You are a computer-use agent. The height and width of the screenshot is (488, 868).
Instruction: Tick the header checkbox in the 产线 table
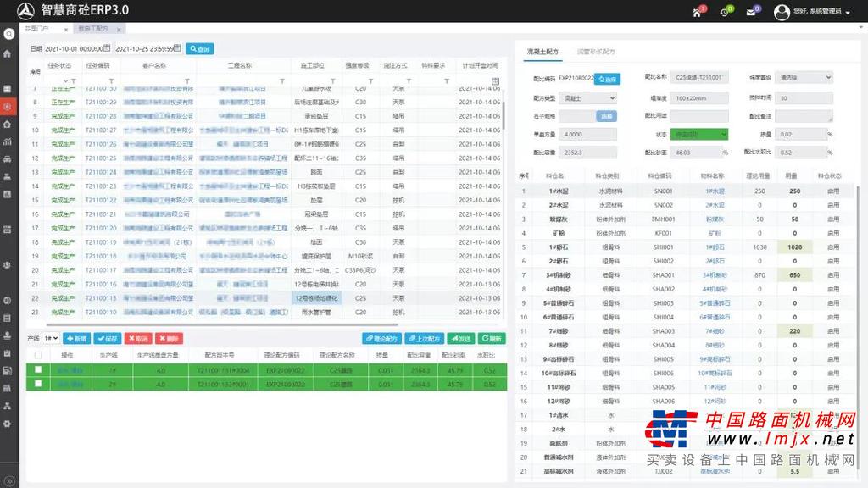tap(38, 355)
